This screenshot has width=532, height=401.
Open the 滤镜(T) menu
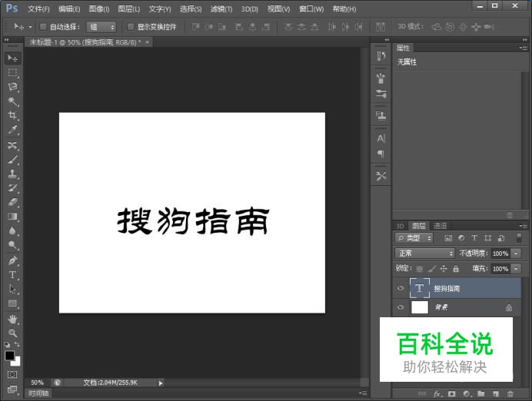pos(221,8)
